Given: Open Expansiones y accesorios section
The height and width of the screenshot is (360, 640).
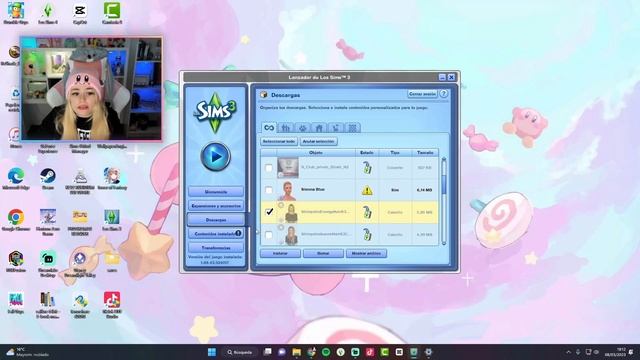Looking at the screenshot, I should [216, 206].
